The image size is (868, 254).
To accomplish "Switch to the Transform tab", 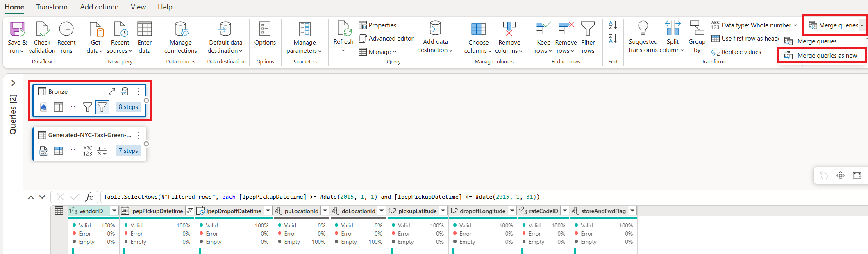I will (52, 7).
